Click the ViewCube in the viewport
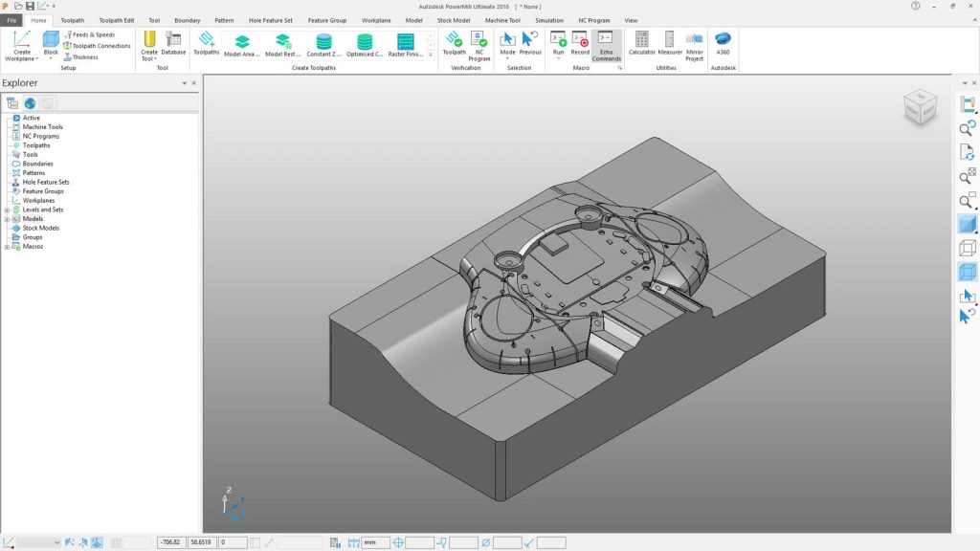Image resolution: width=980 pixels, height=551 pixels. pyautogui.click(x=920, y=107)
